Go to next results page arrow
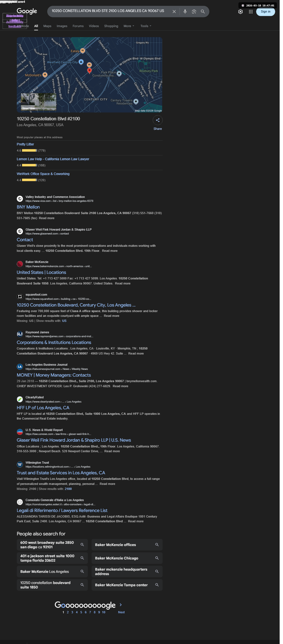Screen dimensions: 283x644 tap(121, 605)
